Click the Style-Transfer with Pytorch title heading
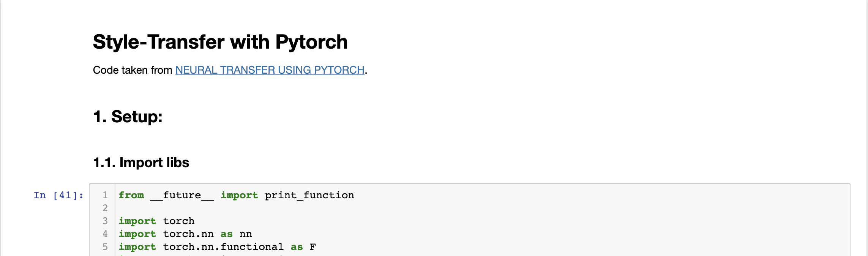868x256 pixels. [x=220, y=42]
